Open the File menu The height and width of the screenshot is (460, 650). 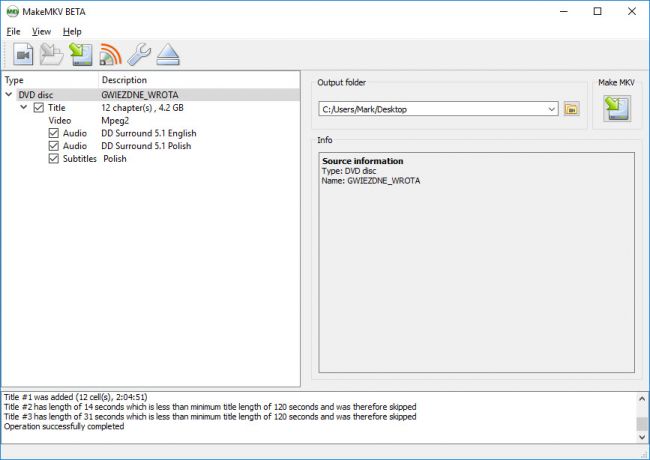pos(13,31)
